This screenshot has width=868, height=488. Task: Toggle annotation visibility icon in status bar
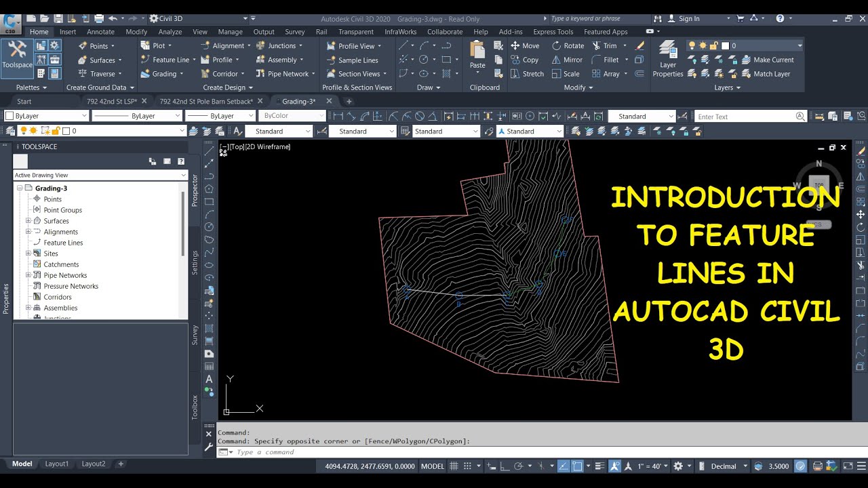pyautogui.click(x=614, y=466)
